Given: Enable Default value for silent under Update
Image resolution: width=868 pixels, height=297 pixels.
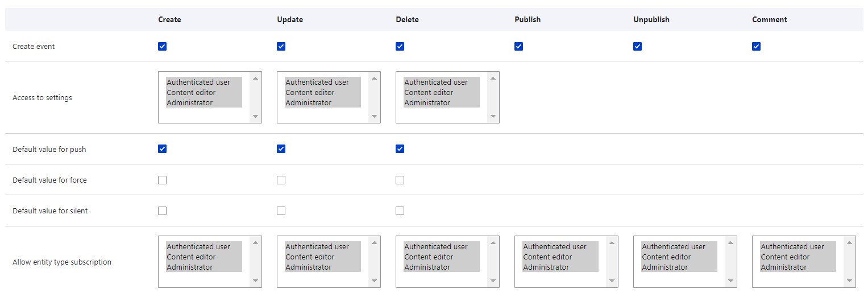Looking at the screenshot, I should [281, 211].
